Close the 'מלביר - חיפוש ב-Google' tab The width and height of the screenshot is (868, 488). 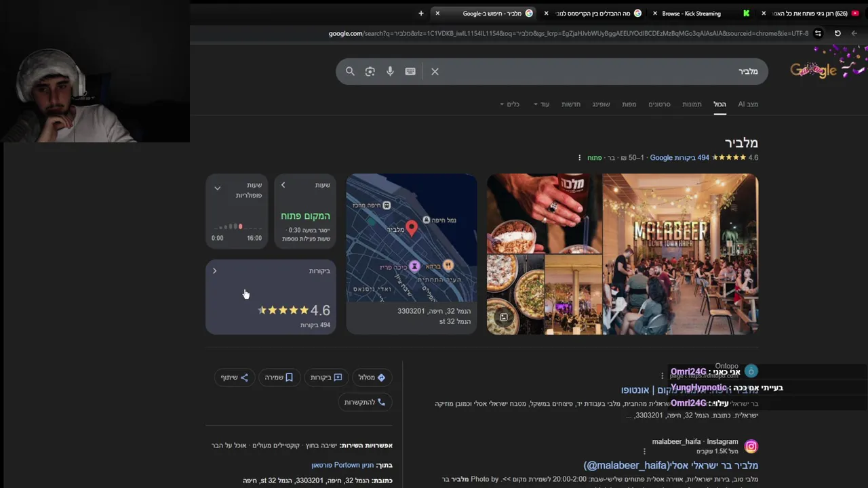tap(437, 13)
